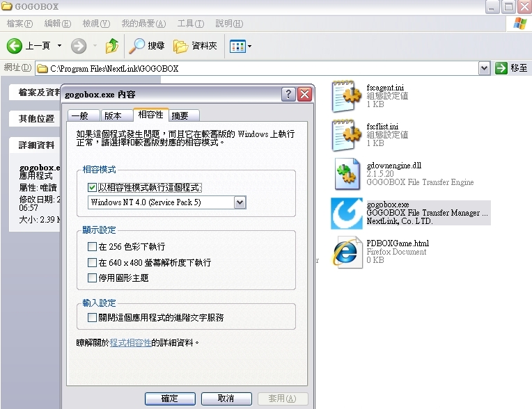Select the fscflist.ini file icon
Screen dimensions: 532x409
coord(346,135)
